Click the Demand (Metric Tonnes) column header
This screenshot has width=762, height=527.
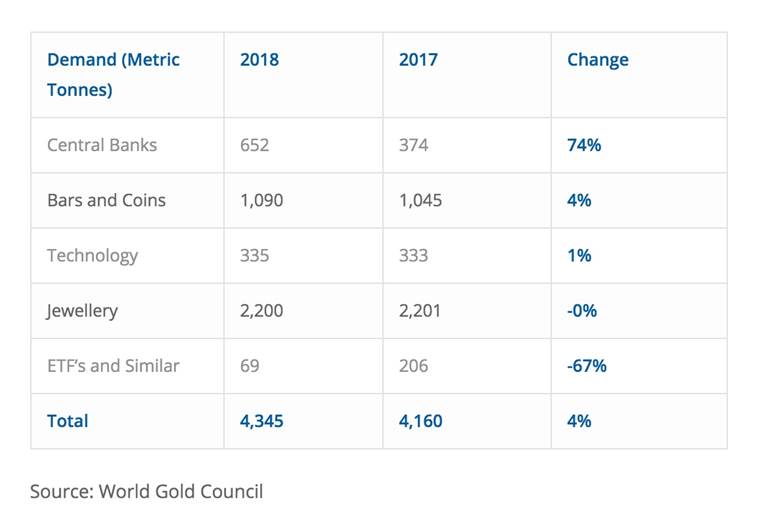click(x=113, y=74)
